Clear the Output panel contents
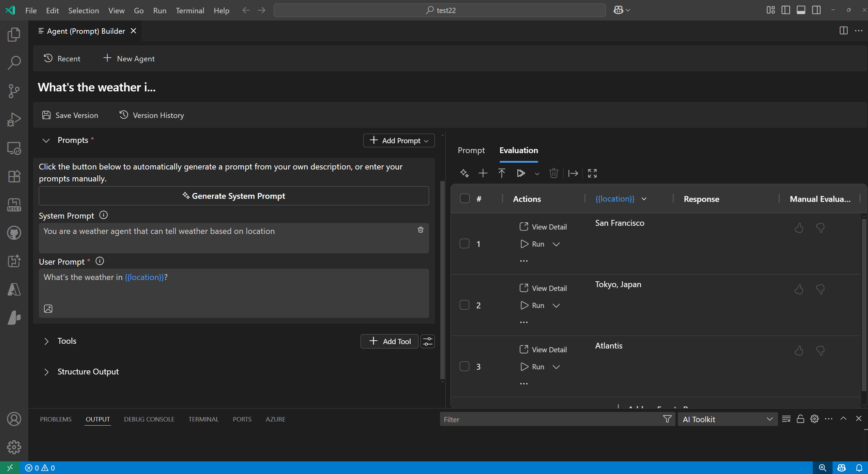 pyautogui.click(x=786, y=419)
